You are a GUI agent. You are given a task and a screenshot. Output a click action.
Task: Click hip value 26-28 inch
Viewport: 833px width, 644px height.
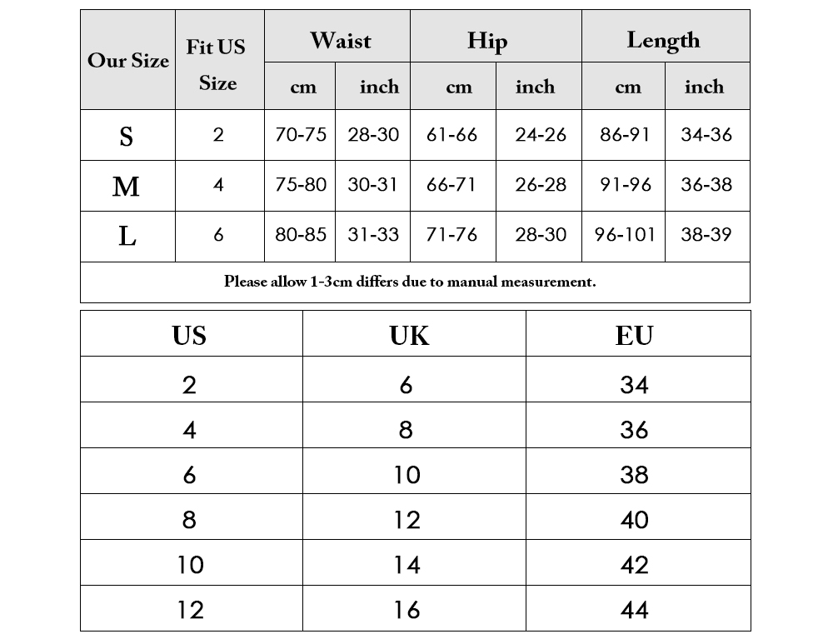pos(539,186)
